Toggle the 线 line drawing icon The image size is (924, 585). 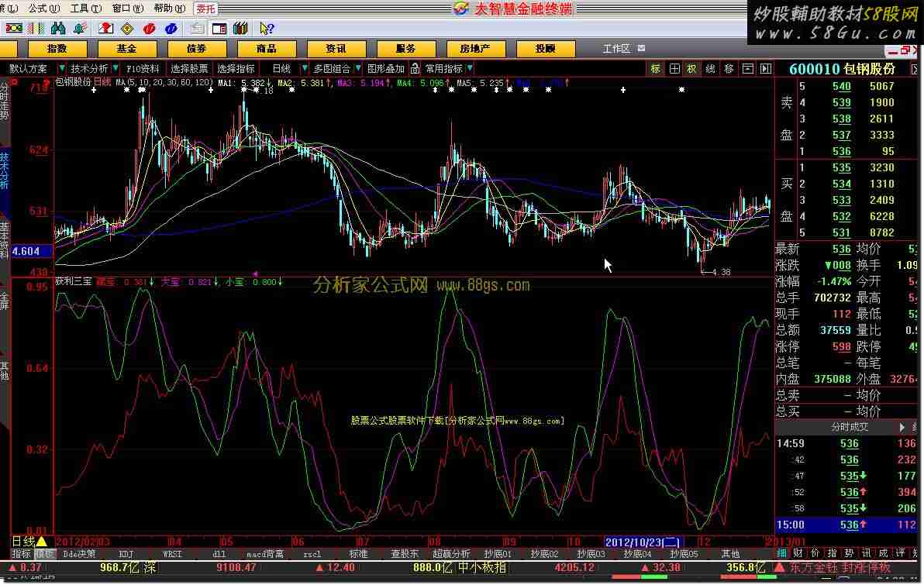click(711, 69)
